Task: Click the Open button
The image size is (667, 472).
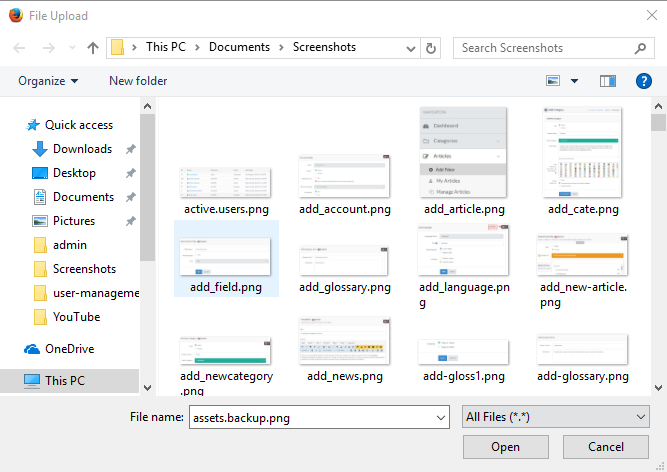Action: [x=505, y=447]
